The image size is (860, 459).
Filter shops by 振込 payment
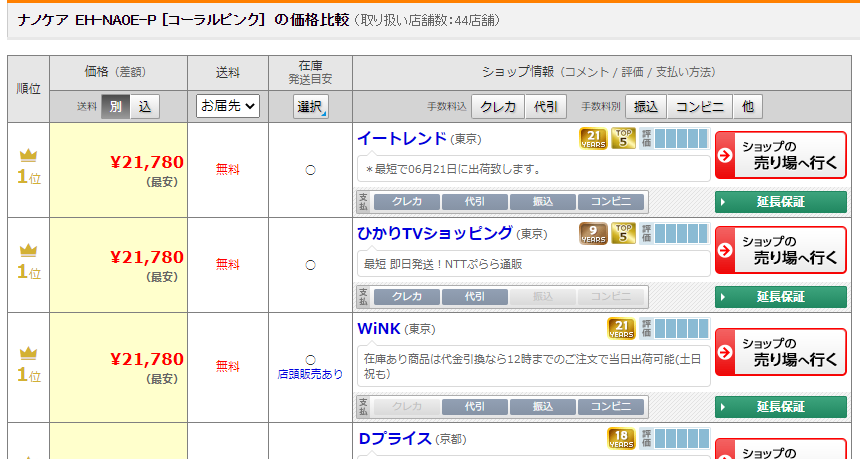[646, 106]
